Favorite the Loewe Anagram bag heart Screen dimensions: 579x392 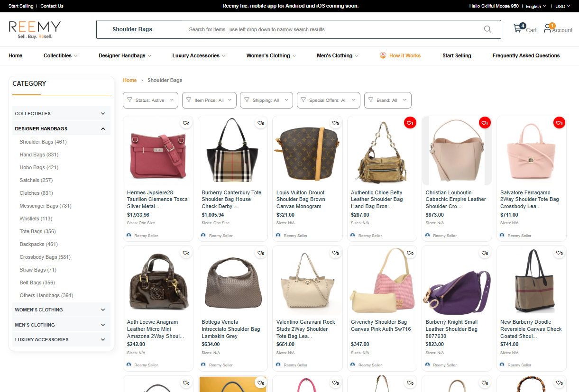tap(186, 253)
